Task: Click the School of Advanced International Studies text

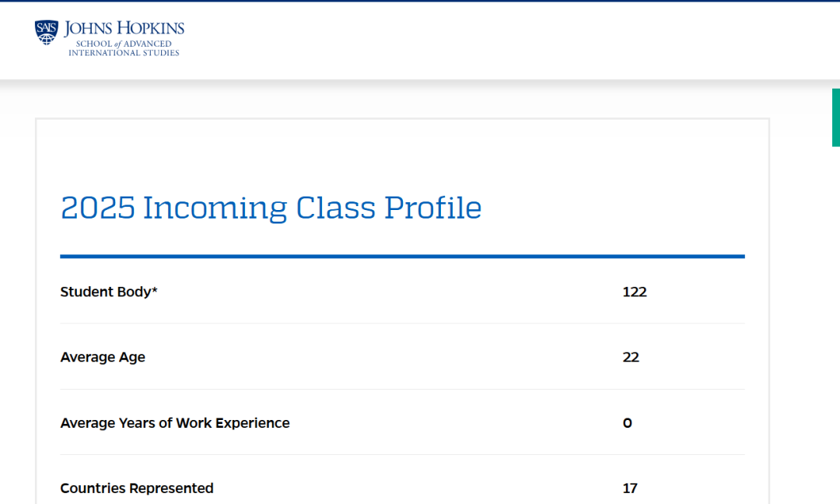Action: [x=124, y=48]
